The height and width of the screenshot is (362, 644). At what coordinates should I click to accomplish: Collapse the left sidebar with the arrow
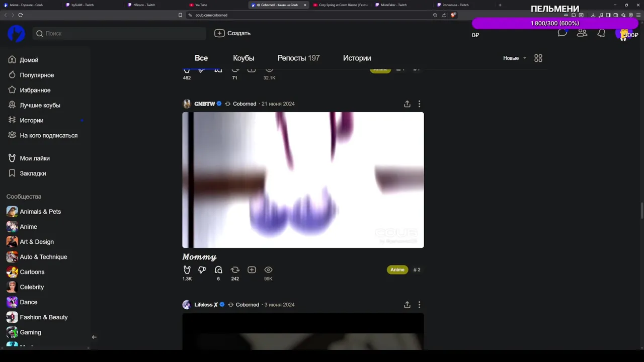tap(94, 337)
